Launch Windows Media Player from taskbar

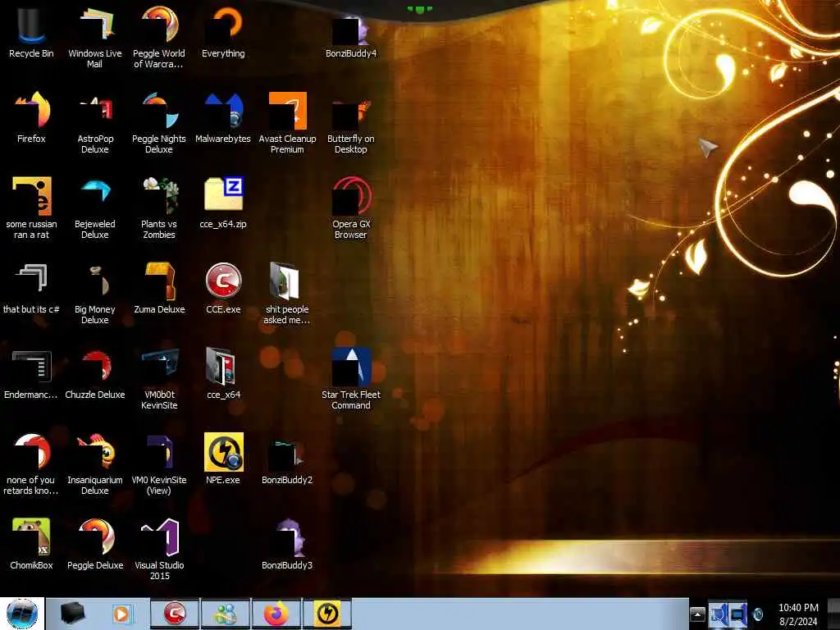tap(121, 614)
